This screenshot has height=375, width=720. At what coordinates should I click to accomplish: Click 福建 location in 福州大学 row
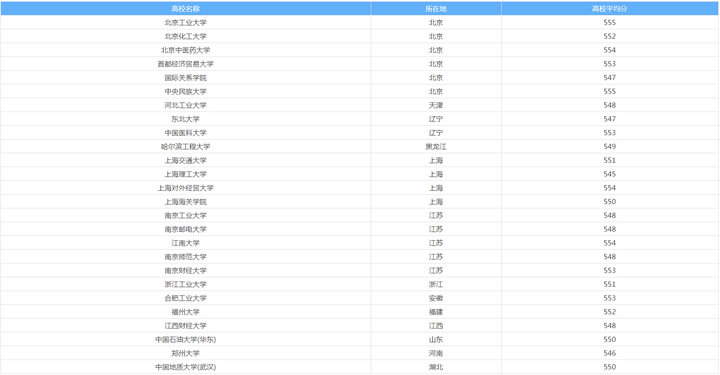click(x=436, y=312)
